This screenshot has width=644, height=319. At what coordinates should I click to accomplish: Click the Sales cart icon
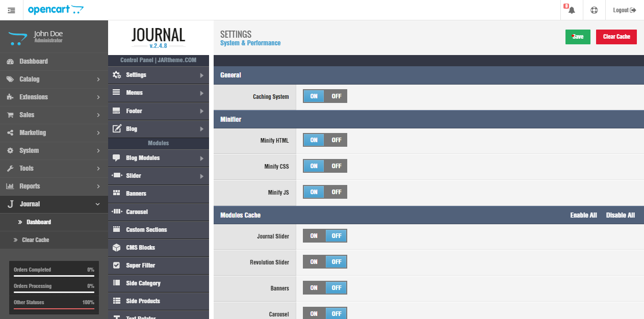coord(10,115)
